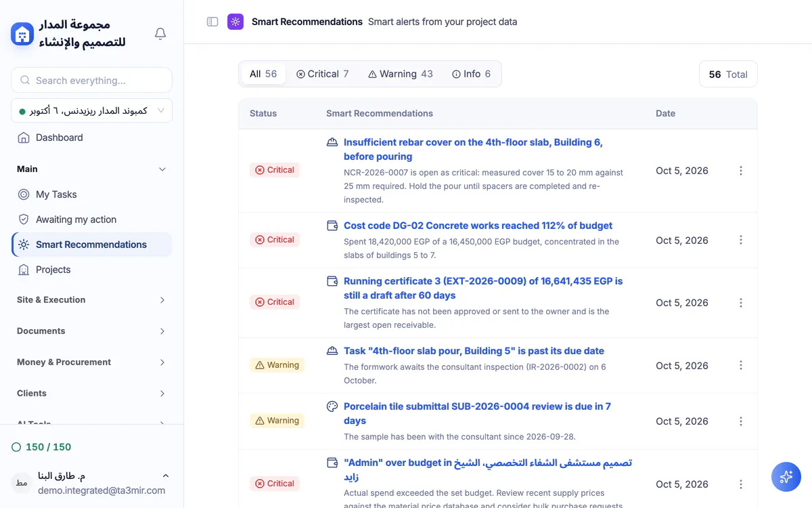Open Insufficient rebar cover recommendation link
Screen dimensions: 812x508
(x=473, y=149)
